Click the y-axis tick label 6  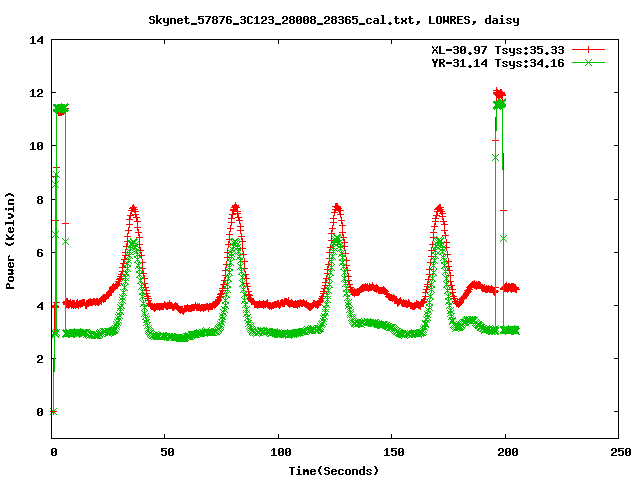[40, 253]
